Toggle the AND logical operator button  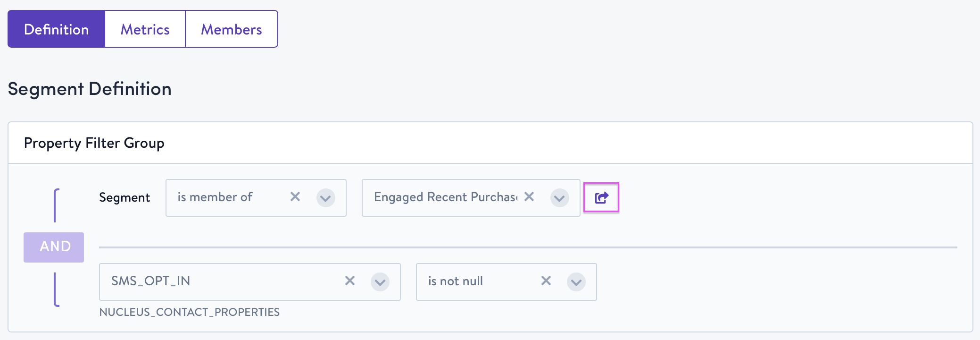54,247
